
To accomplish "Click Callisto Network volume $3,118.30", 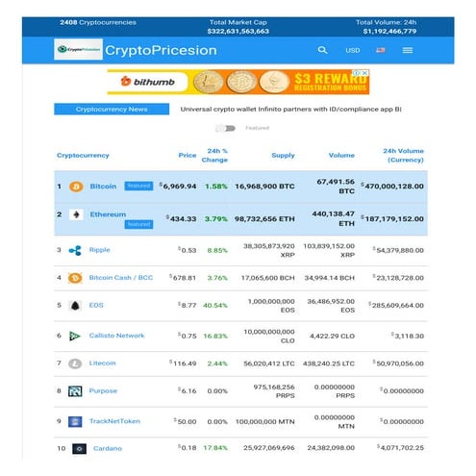I will (408, 336).
